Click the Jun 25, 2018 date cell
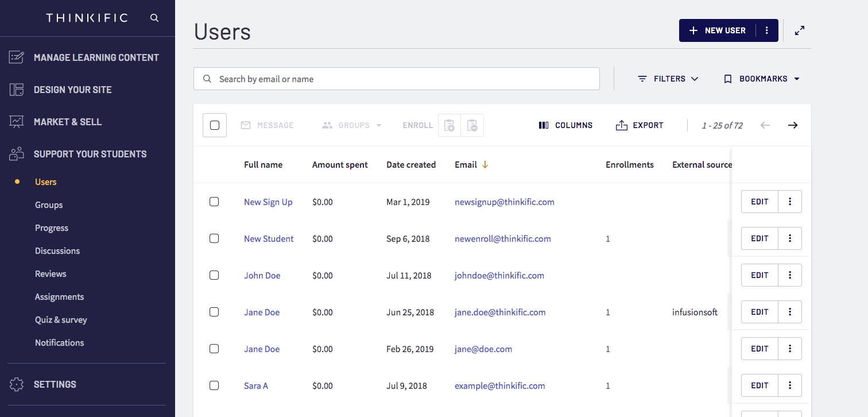 (x=410, y=312)
